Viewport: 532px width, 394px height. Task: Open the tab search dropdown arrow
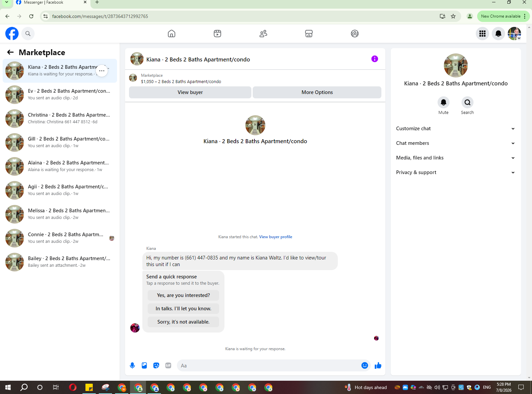(x=6, y=2)
